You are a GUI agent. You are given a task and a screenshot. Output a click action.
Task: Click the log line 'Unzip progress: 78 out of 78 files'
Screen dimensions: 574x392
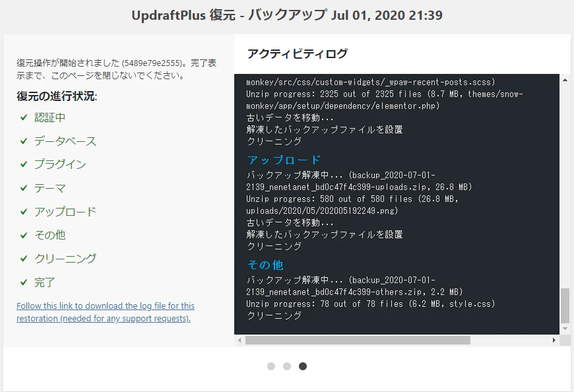[x=371, y=304]
